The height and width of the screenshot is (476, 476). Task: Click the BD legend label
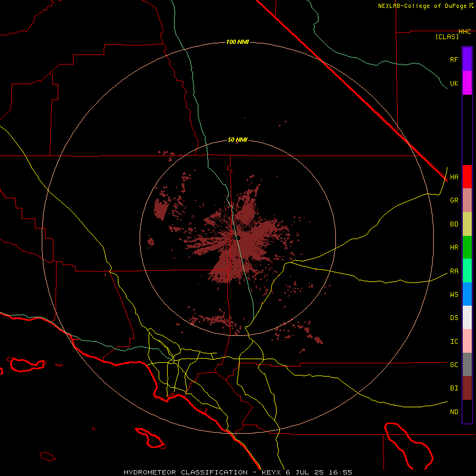454,224
